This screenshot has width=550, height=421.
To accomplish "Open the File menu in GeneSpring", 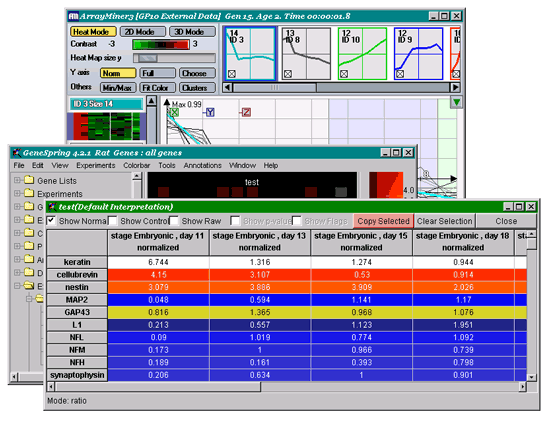I will pos(19,165).
